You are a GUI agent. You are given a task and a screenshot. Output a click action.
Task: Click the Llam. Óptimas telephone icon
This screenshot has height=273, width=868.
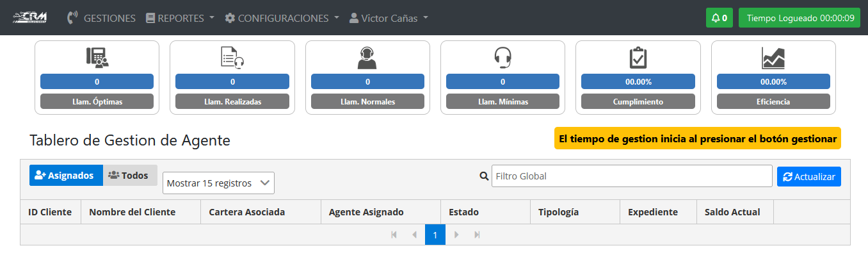[97, 58]
